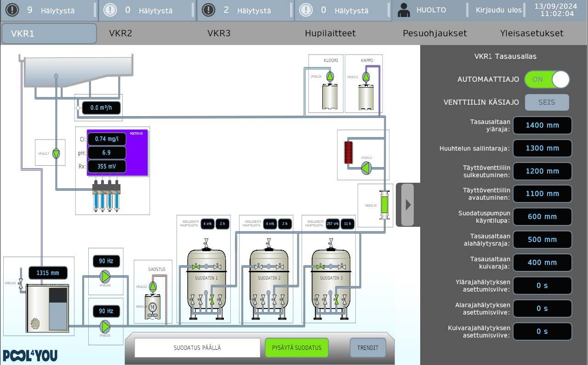Open the 9 Hälytystä alarm list
588x365 pixels.
[x=48, y=10]
